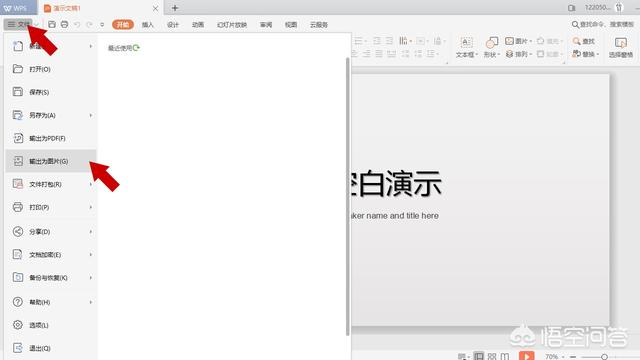Open the 排列 arrange dropdown
Image resolution: width=640 pixels, height=360 pixels.
(518, 54)
